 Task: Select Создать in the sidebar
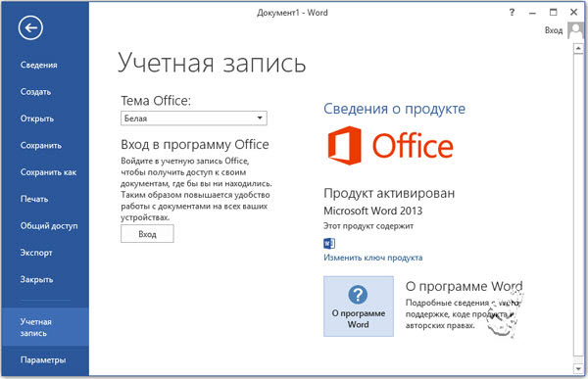coord(35,92)
